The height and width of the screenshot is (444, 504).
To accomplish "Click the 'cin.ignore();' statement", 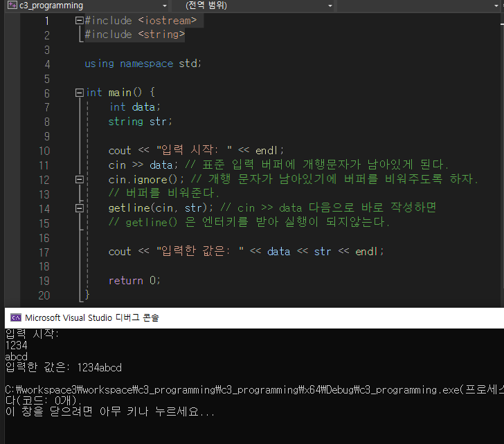I will tap(146, 179).
